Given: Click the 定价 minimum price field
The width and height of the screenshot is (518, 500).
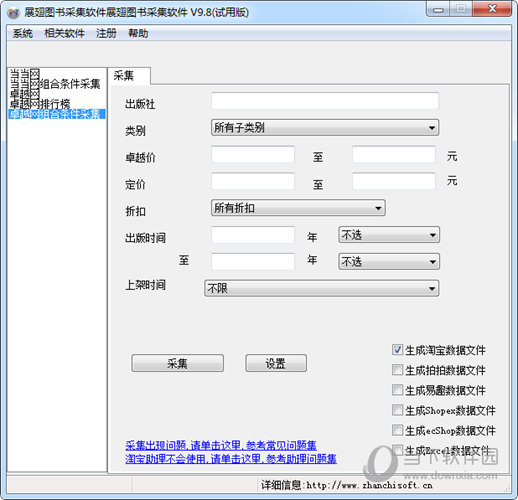Looking at the screenshot, I should [x=253, y=181].
